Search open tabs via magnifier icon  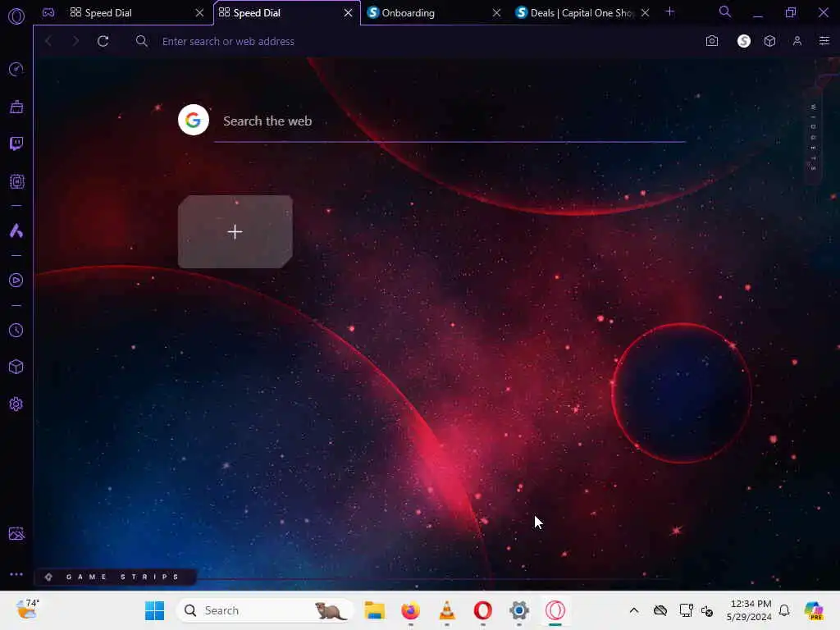coord(725,11)
